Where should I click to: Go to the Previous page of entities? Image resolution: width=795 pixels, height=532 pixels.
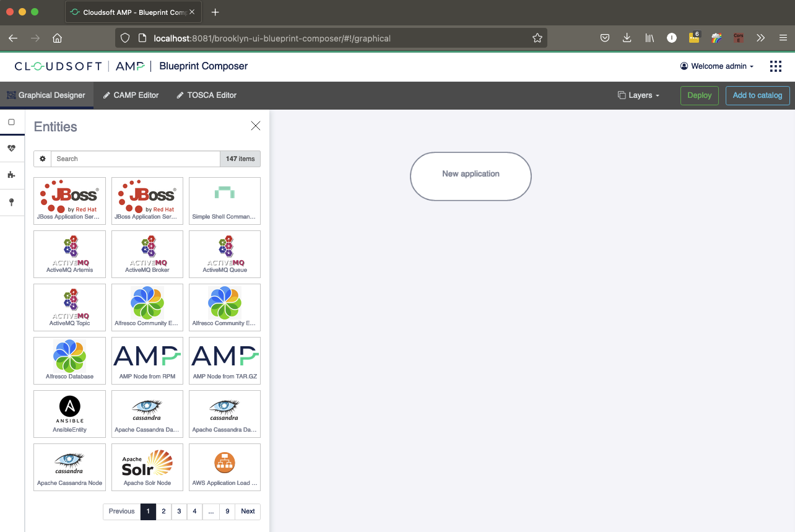(121, 512)
